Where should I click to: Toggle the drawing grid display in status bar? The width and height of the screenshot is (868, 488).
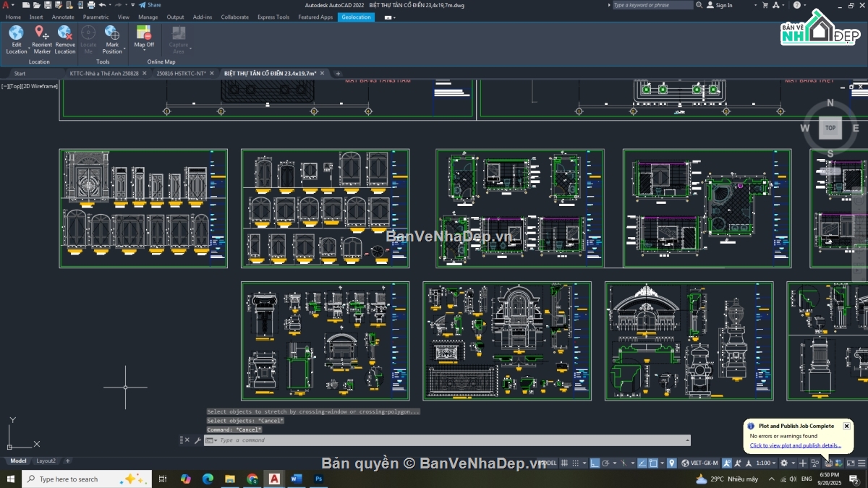click(564, 463)
